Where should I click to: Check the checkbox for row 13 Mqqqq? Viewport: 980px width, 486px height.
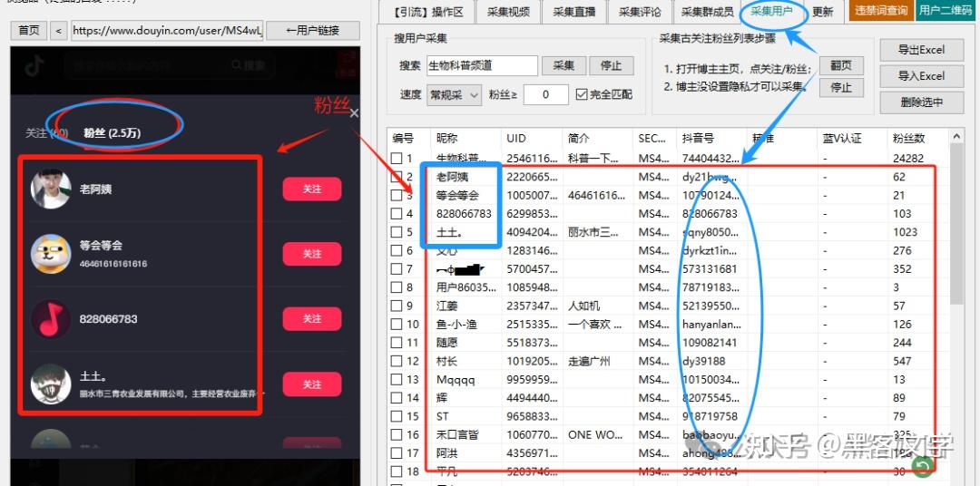(397, 379)
